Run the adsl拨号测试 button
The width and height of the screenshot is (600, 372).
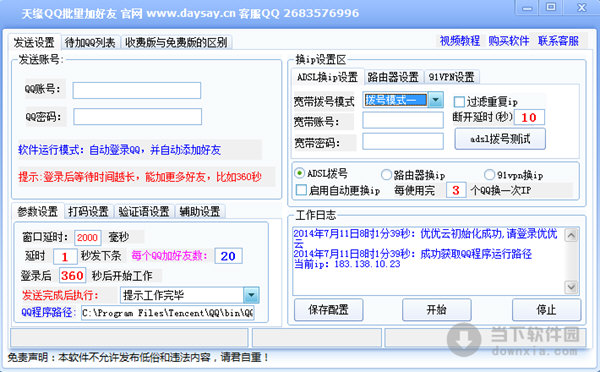coord(500,139)
